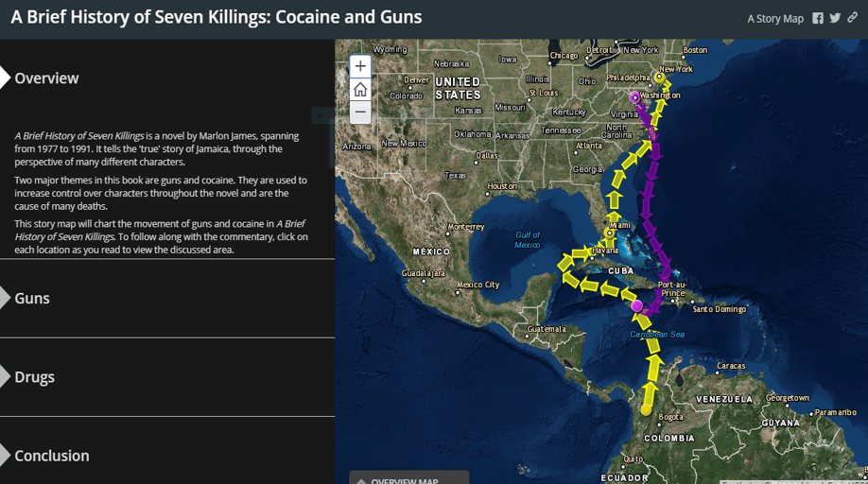The height and width of the screenshot is (484, 868).
Task: Click the VENEZUELA country label
Action: coord(724,399)
